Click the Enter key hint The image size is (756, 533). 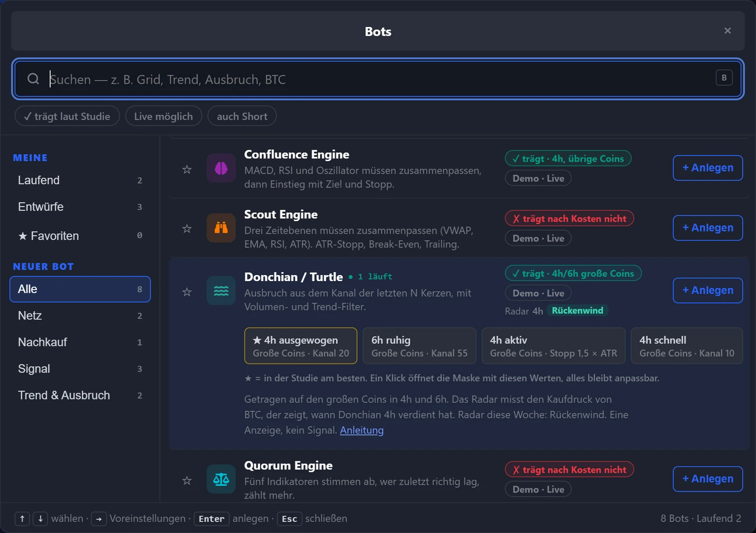pos(211,519)
